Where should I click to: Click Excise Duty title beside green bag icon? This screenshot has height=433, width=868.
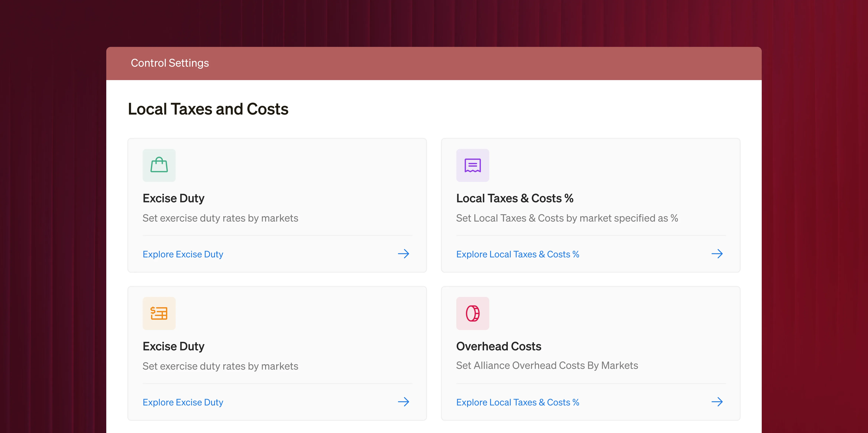173,198
